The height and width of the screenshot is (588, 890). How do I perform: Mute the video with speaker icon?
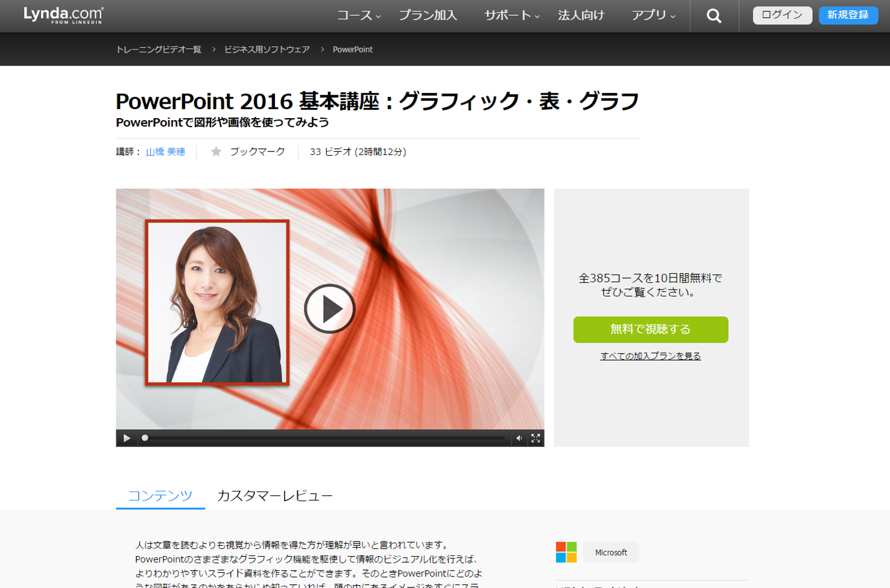click(x=519, y=438)
